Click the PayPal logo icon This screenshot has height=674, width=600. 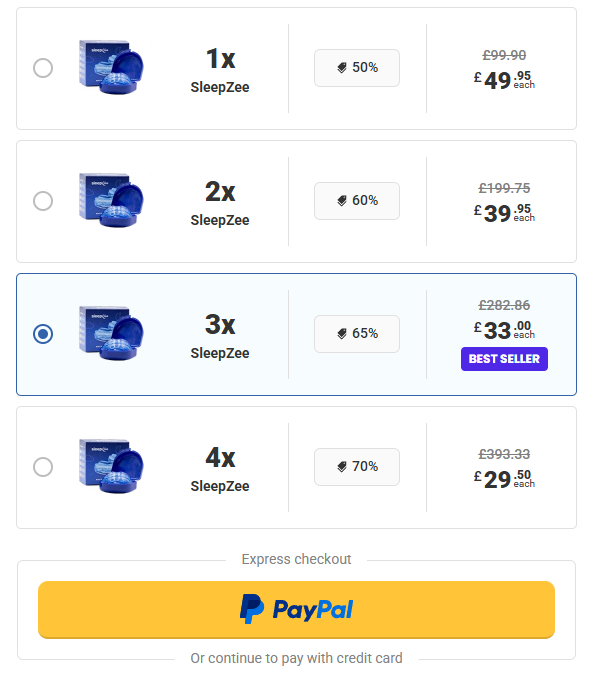tap(252, 609)
